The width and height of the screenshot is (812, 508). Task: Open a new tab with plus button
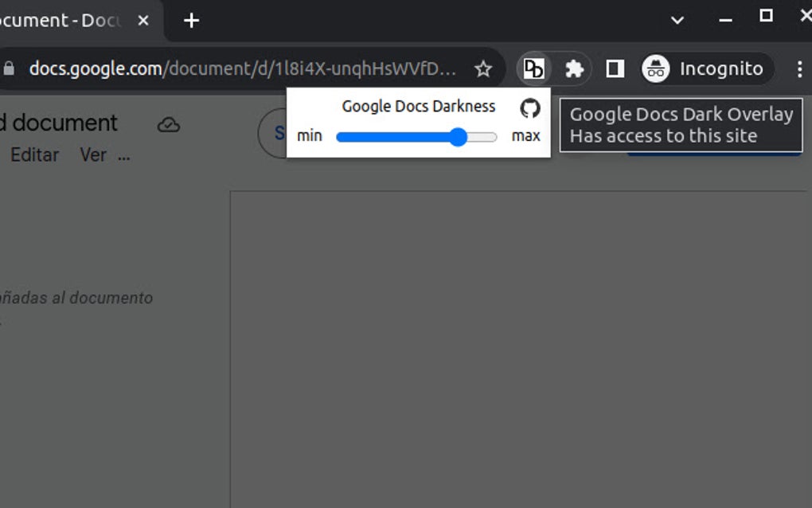(x=191, y=21)
